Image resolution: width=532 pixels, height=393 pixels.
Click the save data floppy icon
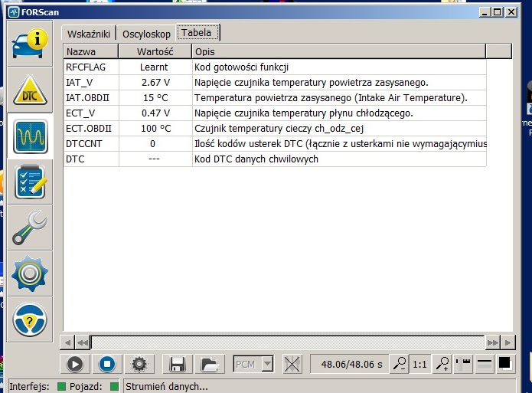pyautogui.click(x=178, y=364)
